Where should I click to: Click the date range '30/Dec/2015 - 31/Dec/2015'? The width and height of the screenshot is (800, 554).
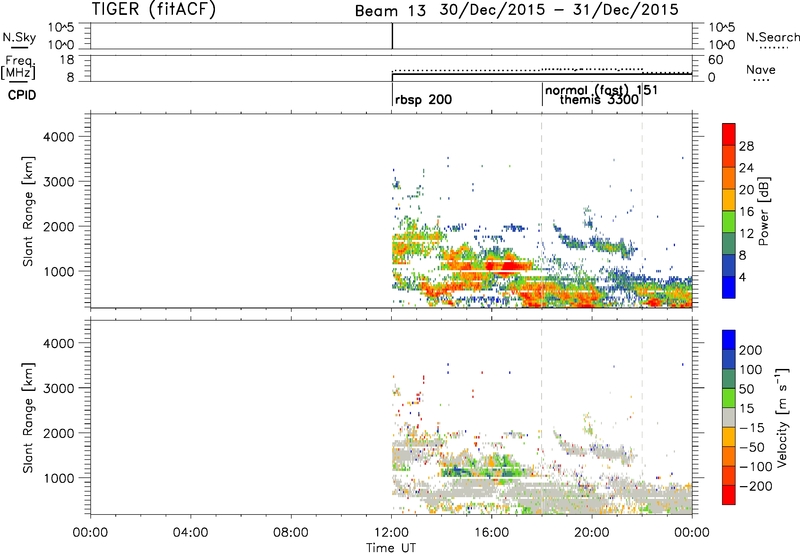click(559, 10)
